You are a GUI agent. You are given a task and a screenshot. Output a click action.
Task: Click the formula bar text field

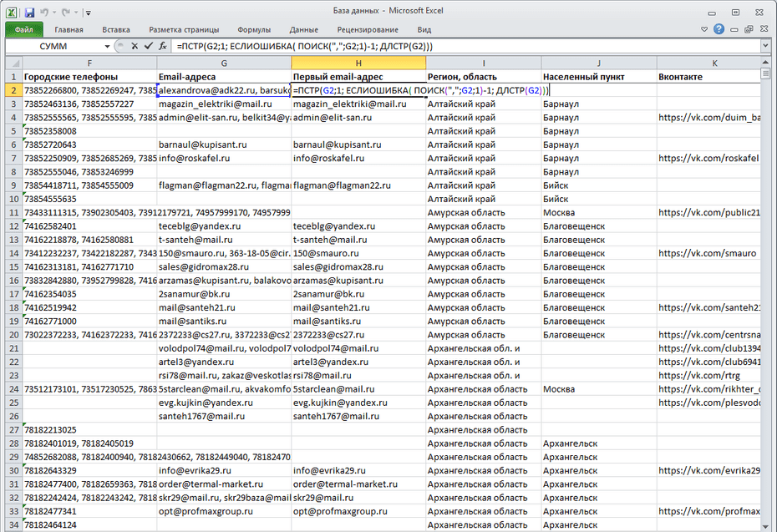(x=466, y=46)
